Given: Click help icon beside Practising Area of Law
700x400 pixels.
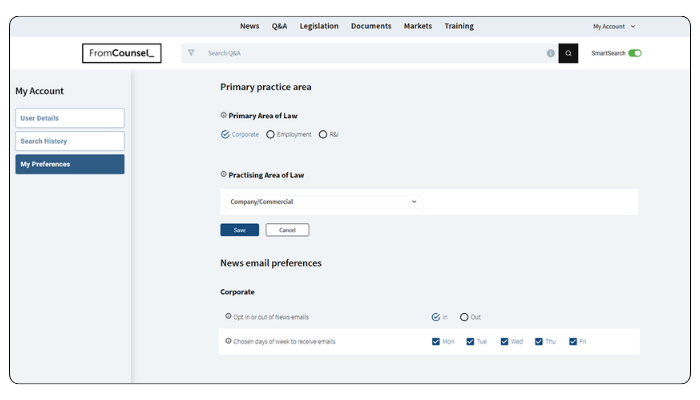Looking at the screenshot, I should [x=223, y=174].
